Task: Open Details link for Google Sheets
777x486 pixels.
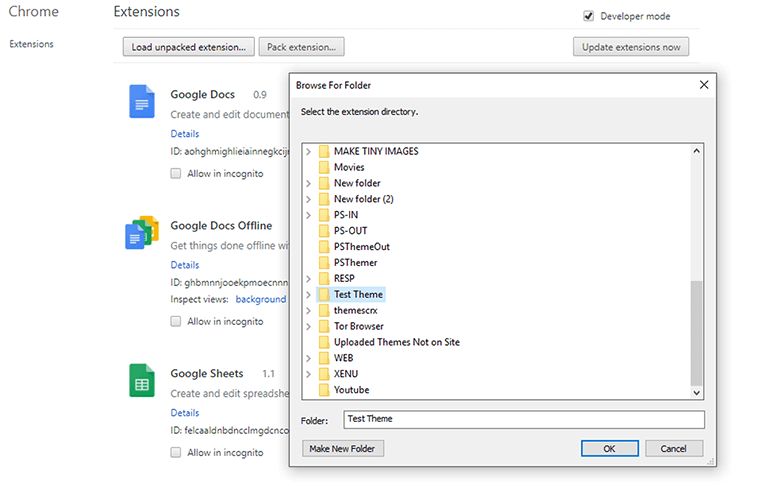Action: [x=185, y=413]
